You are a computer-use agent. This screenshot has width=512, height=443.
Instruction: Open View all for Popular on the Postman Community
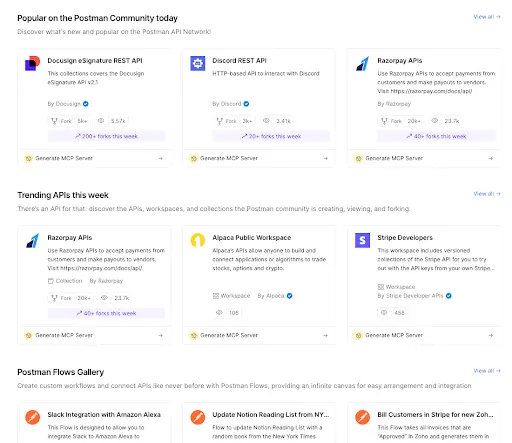487,17
